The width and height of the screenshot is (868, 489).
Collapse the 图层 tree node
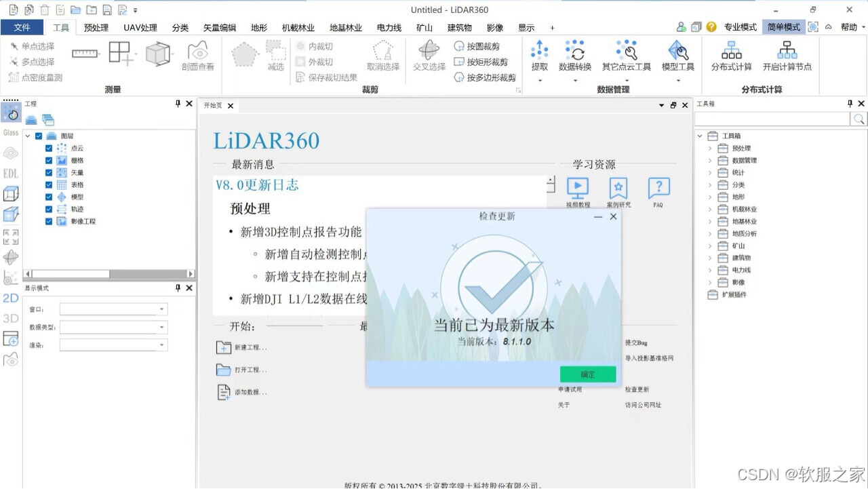[x=28, y=136]
